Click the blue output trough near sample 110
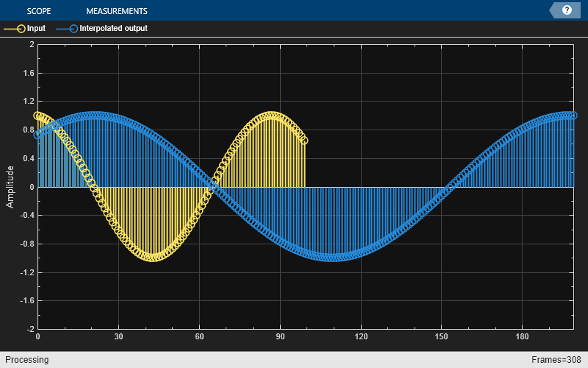Viewport: 588px width, 368px height. point(334,258)
